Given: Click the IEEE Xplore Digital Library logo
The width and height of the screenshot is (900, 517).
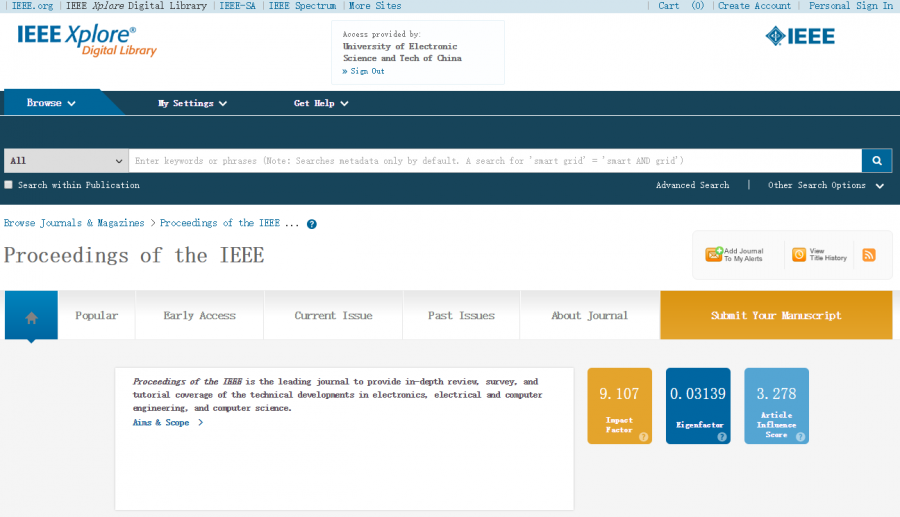Looking at the screenshot, I should (86, 40).
